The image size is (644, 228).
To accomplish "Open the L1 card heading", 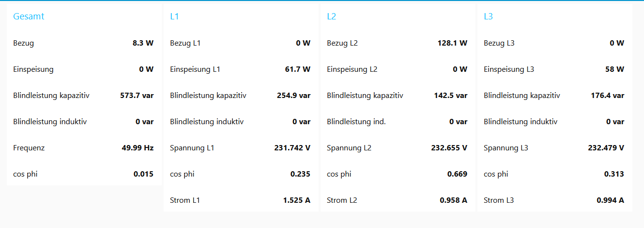I will [x=174, y=16].
